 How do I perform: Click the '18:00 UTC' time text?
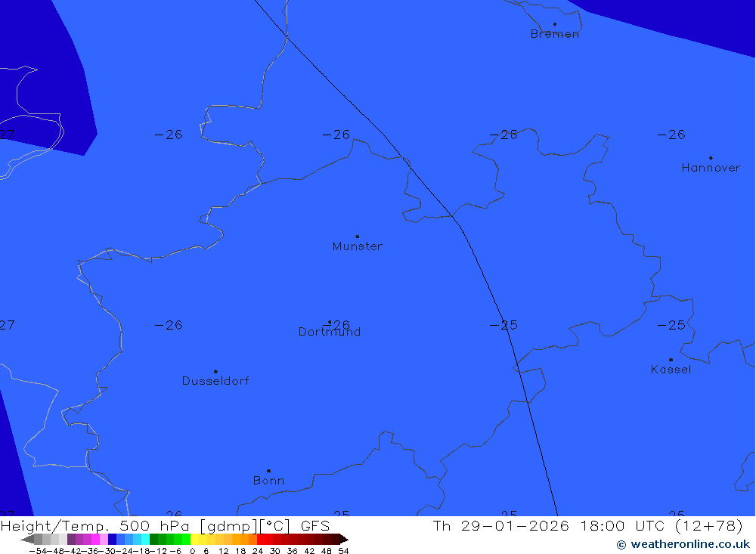tap(624, 525)
